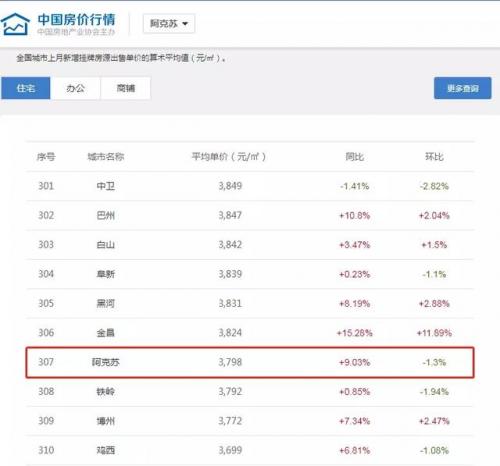
Task: Click rank number 301
Action: [x=46, y=186]
